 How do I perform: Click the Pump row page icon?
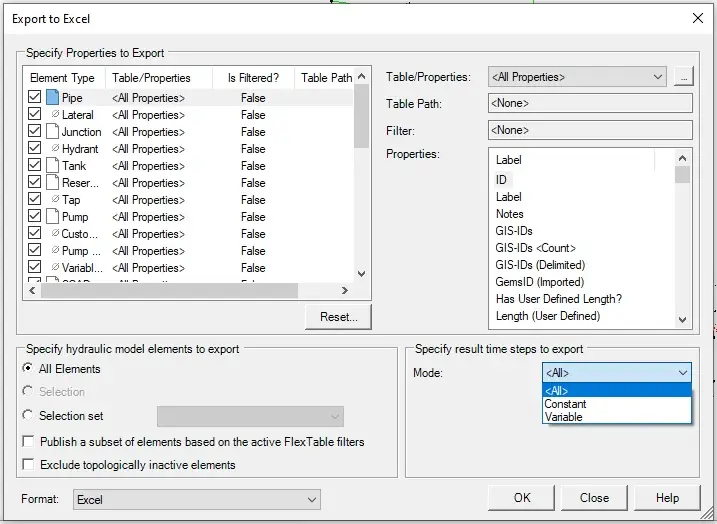point(52,217)
